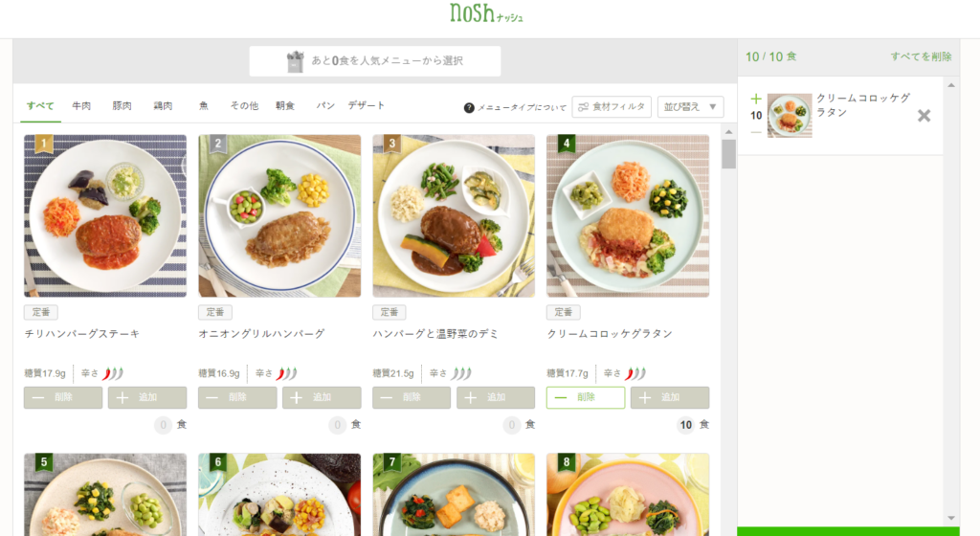Click the minus icon under cart quantity 10

click(756, 132)
